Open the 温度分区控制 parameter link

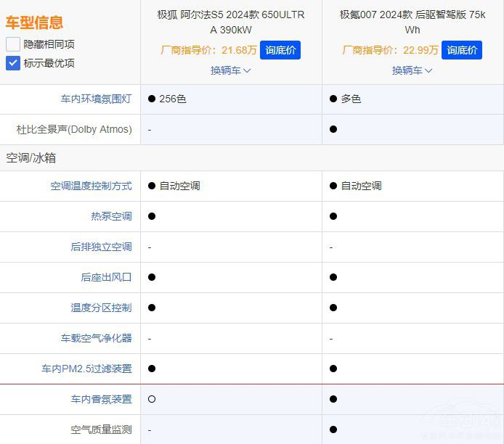[x=101, y=308]
